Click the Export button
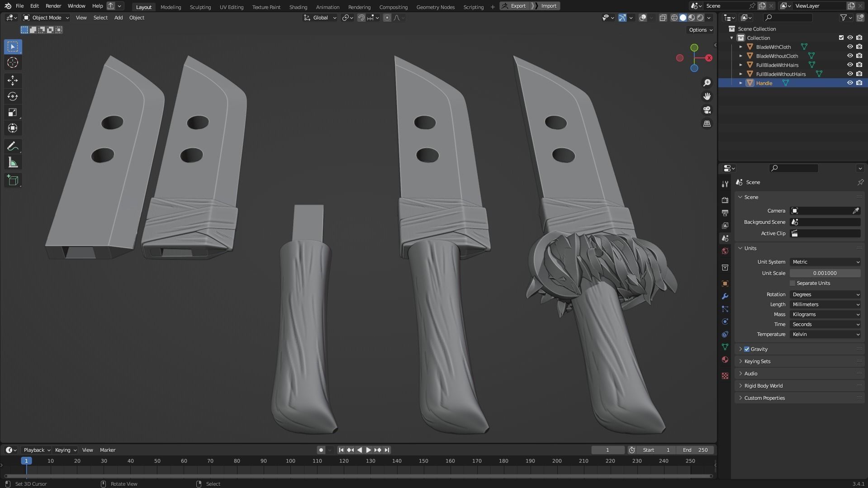The height and width of the screenshot is (488, 868). (x=514, y=6)
